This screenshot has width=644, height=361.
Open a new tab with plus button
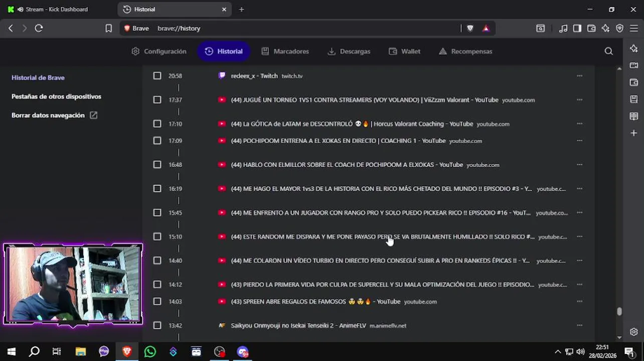tap(241, 9)
